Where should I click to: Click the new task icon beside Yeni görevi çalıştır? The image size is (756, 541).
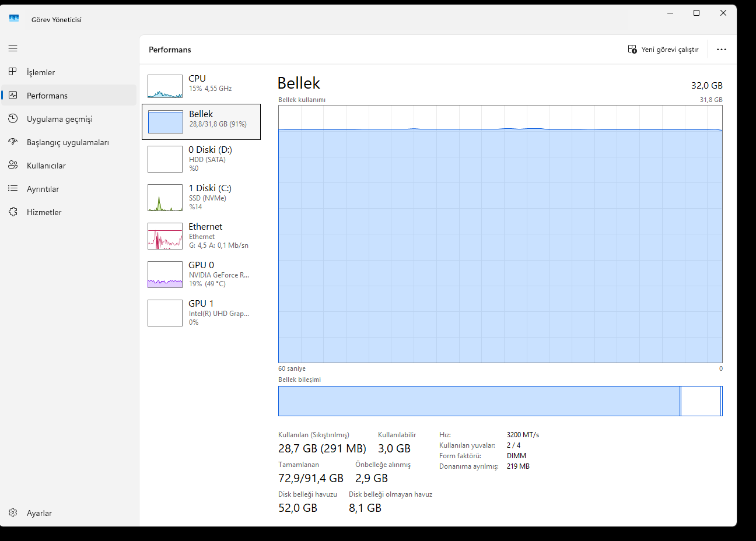pyautogui.click(x=632, y=49)
